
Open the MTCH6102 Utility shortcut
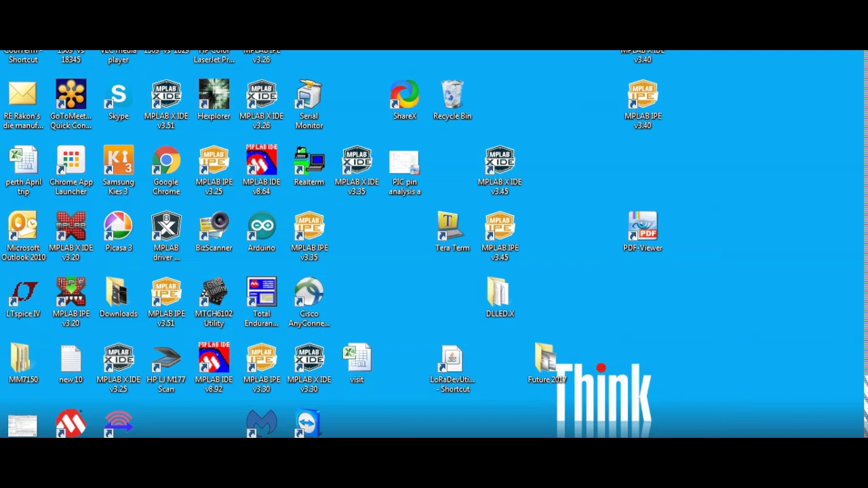coord(214,302)
